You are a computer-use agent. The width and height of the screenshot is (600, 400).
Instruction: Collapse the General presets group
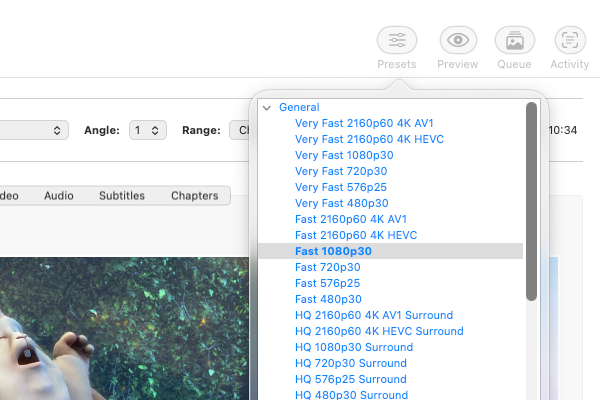(267, 108)
